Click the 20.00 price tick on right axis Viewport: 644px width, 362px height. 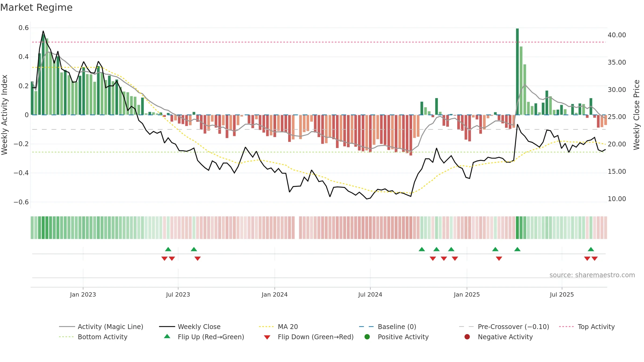617,144
